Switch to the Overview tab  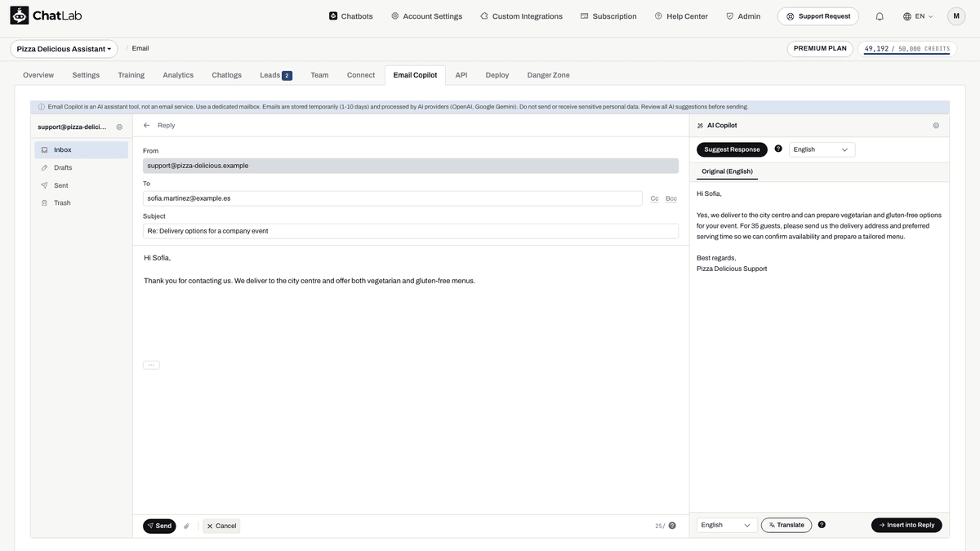[x=38, y=75]
